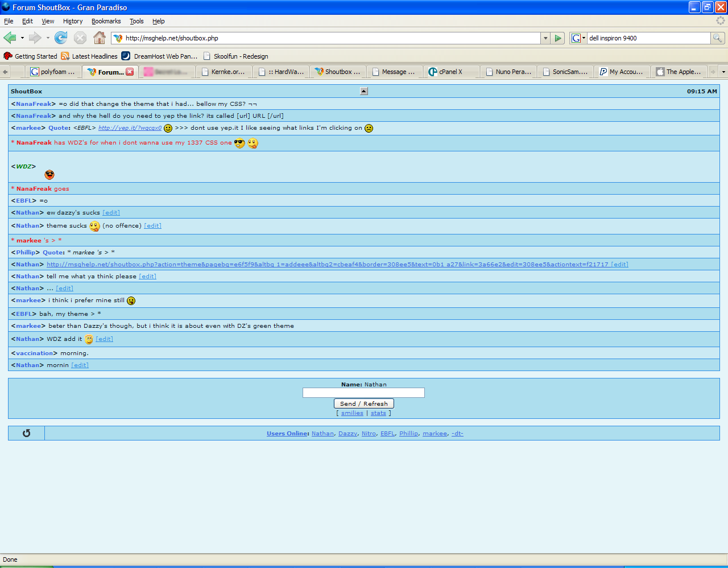Viewport: 728px width, 568px height.
Task: Open the Tools menu
Action: (136, 21)
